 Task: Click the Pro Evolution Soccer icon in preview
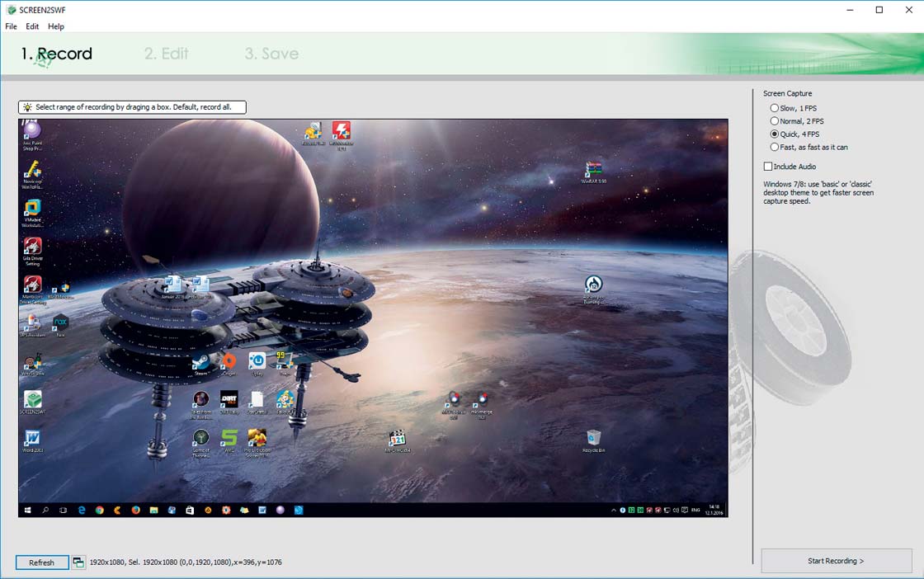coord(257,438)
